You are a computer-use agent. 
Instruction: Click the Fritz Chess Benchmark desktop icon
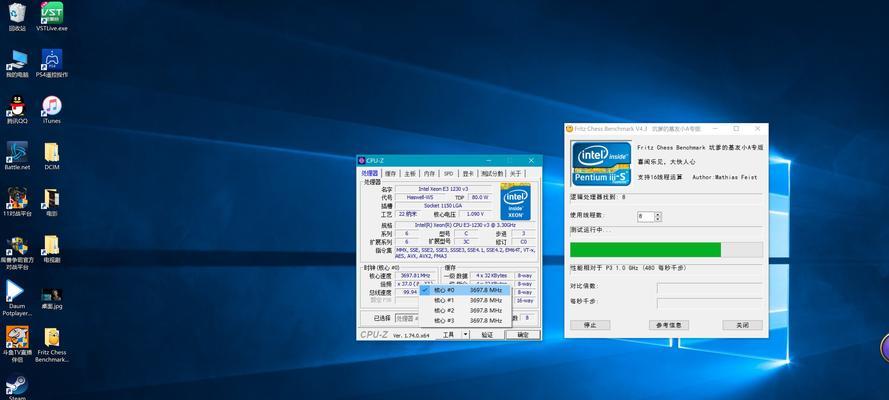tap(52, 345)
